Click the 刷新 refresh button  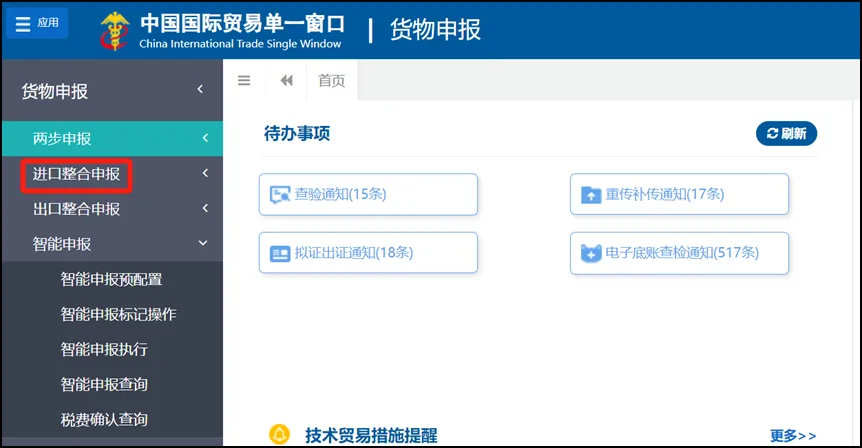[x=786, y=134]
